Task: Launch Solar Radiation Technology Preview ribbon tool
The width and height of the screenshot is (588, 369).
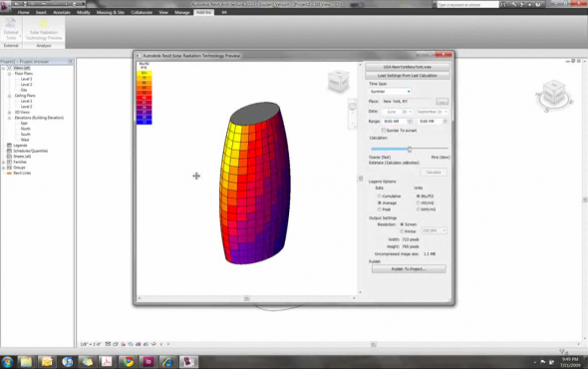Action: point(44,29)
